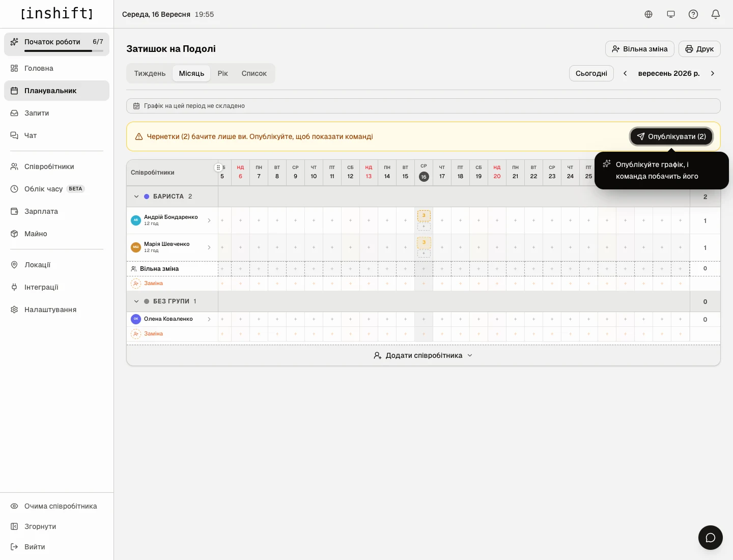Click Олена Коваленко's avatar
Image resolution: width=733 pixels, height=560 pixels.
pyautogui.click(x=136, y=319)
